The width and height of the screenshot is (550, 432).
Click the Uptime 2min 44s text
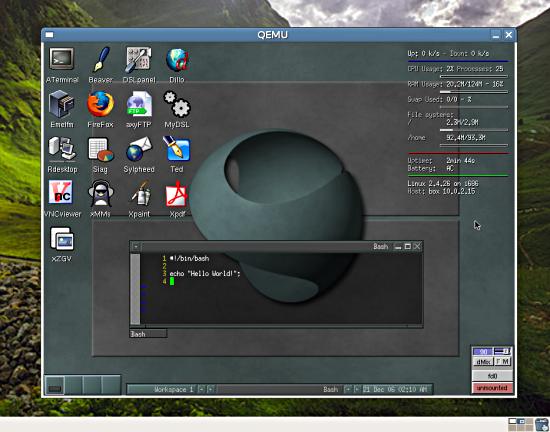coord(441,161)
